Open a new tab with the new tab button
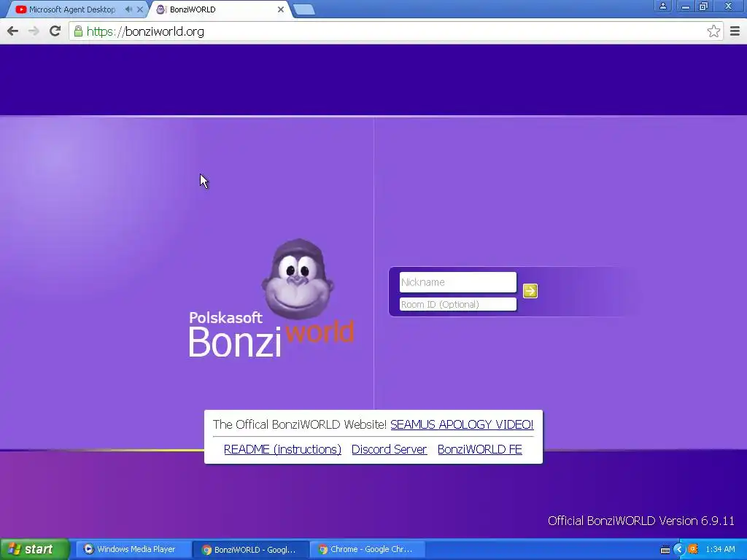This screenshot has height=560, width=747. click(304, 9)
